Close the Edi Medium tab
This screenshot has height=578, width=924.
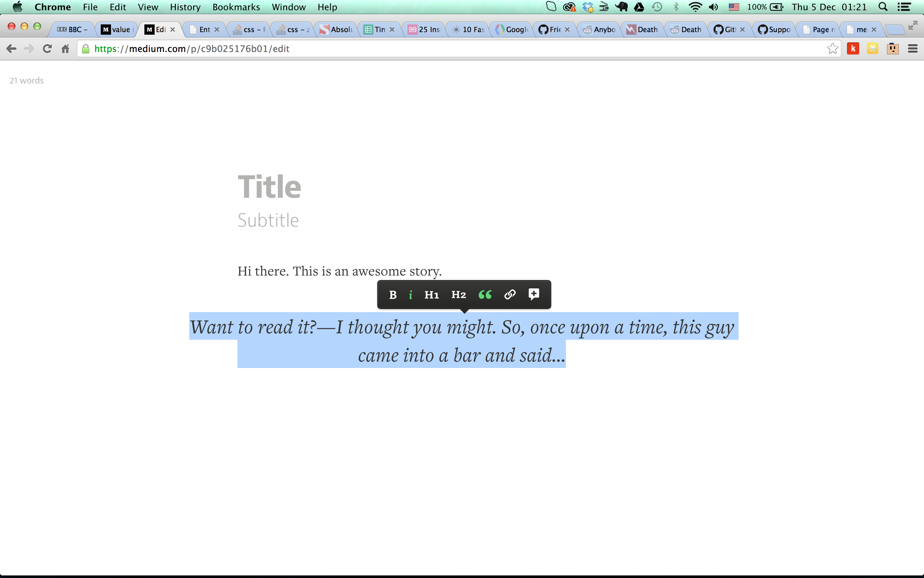173,30
